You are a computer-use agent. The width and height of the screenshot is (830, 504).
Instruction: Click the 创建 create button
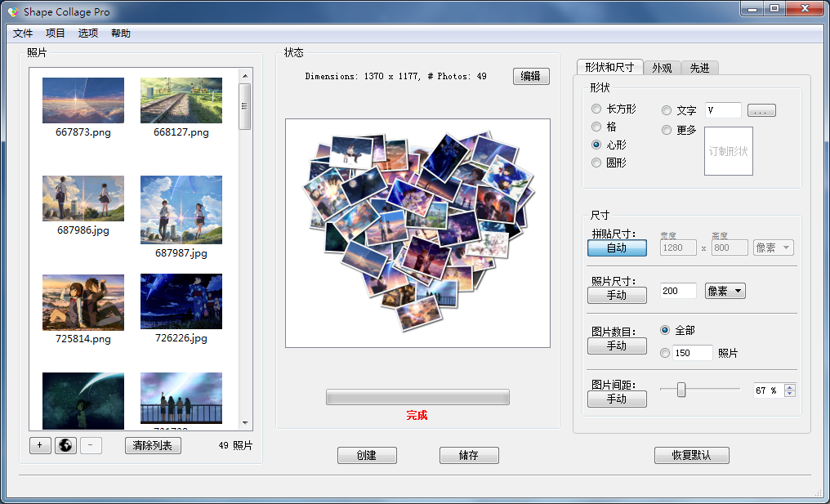tap(367, 455)
